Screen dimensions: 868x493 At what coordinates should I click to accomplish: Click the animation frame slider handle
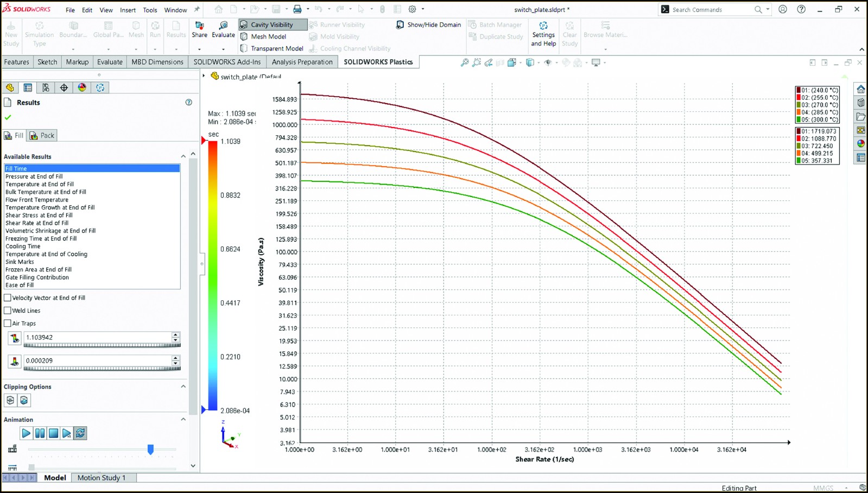pyautogui.click(x=150, y=449)
